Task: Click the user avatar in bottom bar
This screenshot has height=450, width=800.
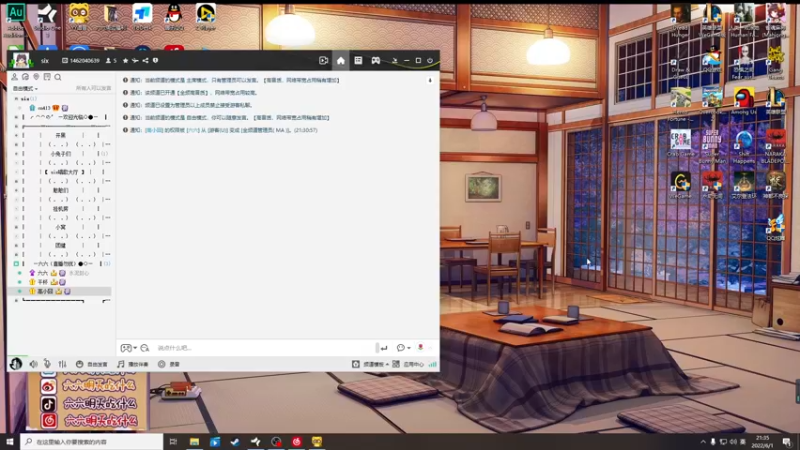Action: pos(16,364)
